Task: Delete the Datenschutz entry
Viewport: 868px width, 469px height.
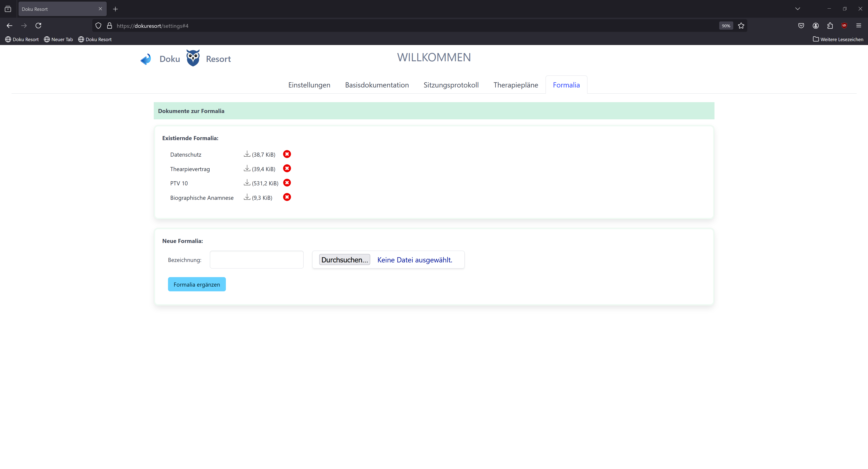Action: pyautogui.click(x=287, y=154)
